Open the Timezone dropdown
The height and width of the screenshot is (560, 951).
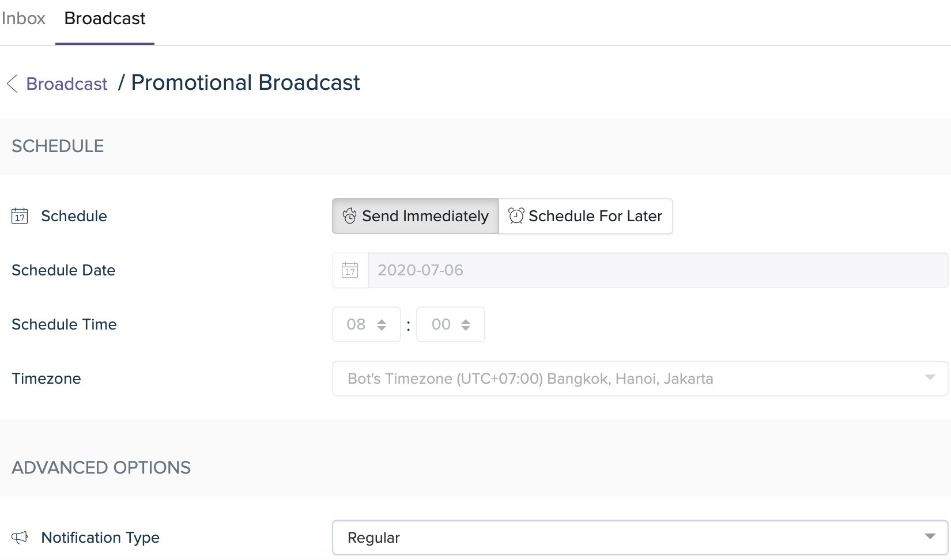click(640, 379)
